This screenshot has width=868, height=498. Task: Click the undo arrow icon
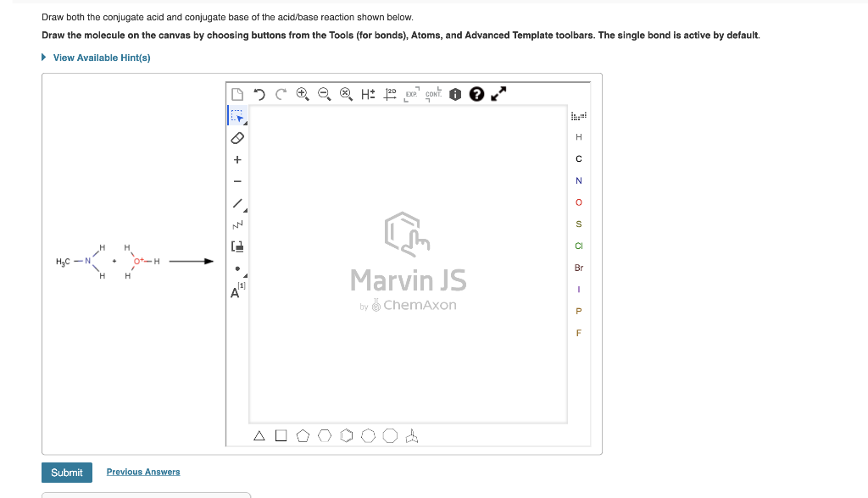click(x=259, y=94)
